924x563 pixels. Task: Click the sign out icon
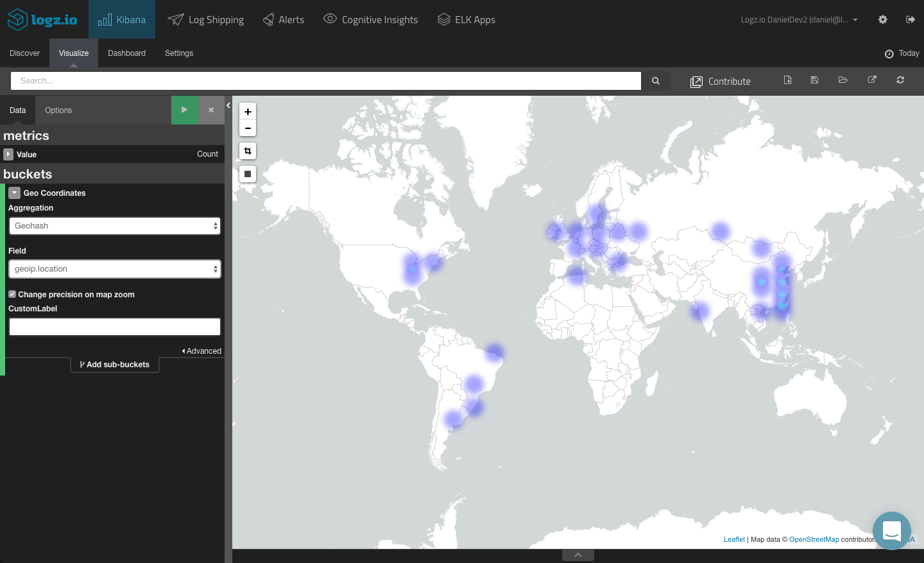(x=910, y=19)
